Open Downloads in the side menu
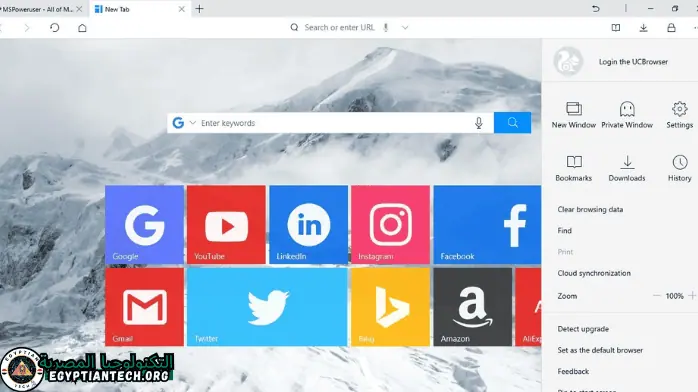Image resolution: width=698 pixels, height=392 pixels. (x=627, y=168)
